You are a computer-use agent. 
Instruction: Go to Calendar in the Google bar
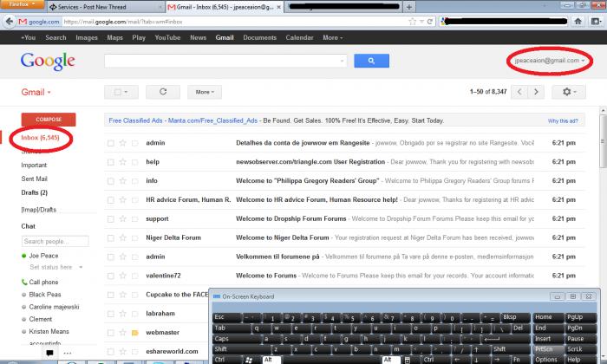tap(299, 37)
